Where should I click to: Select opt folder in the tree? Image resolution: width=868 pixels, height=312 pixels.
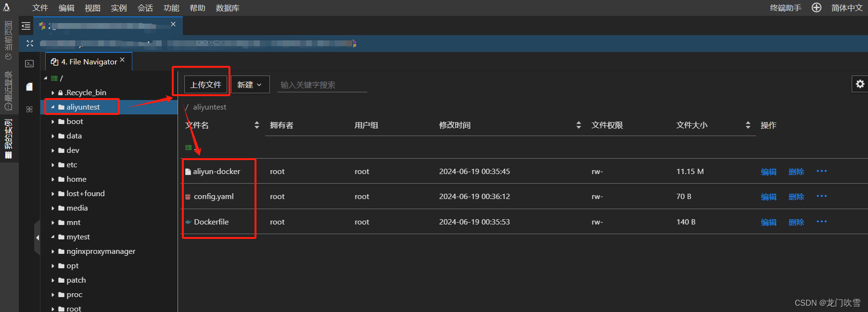tap(73, 265)
